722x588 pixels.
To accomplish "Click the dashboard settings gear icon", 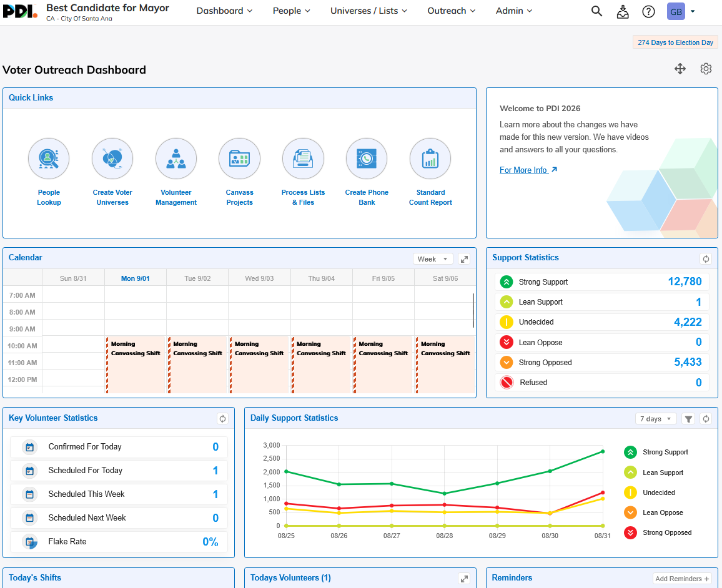I will coord(706,69).
